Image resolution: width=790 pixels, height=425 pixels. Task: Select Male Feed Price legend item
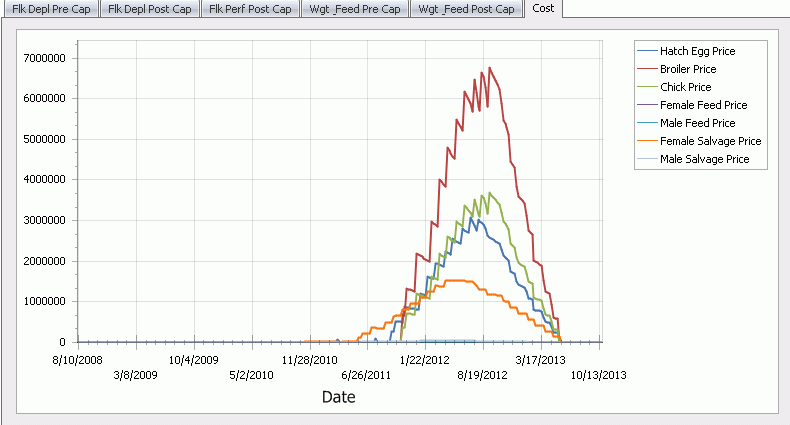(698, 123)
